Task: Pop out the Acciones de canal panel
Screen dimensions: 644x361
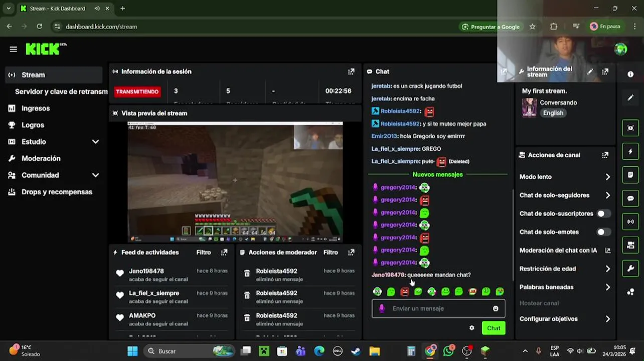Action: [x=605, y=155]
